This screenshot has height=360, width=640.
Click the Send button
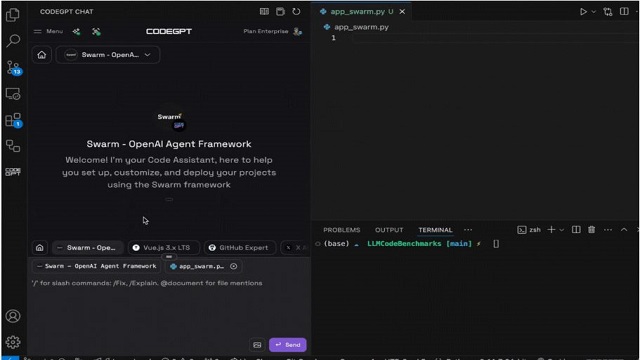288,345
